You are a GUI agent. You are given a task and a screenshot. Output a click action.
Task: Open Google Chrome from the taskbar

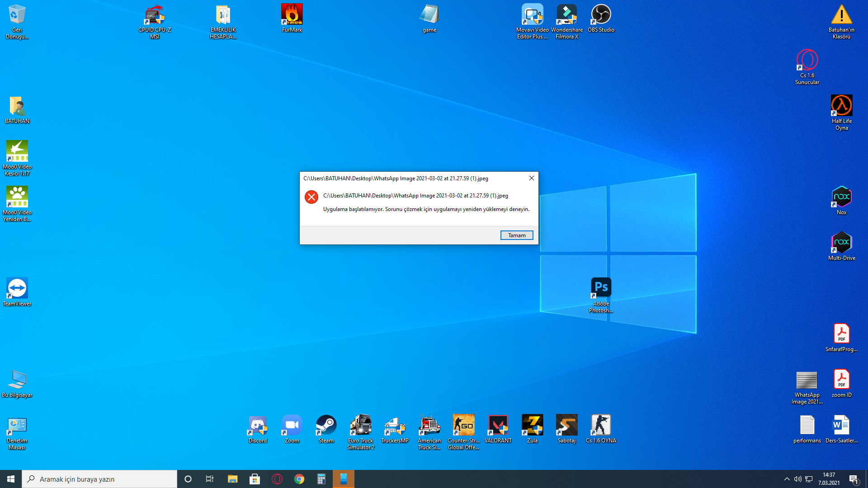tap(299, 479)
